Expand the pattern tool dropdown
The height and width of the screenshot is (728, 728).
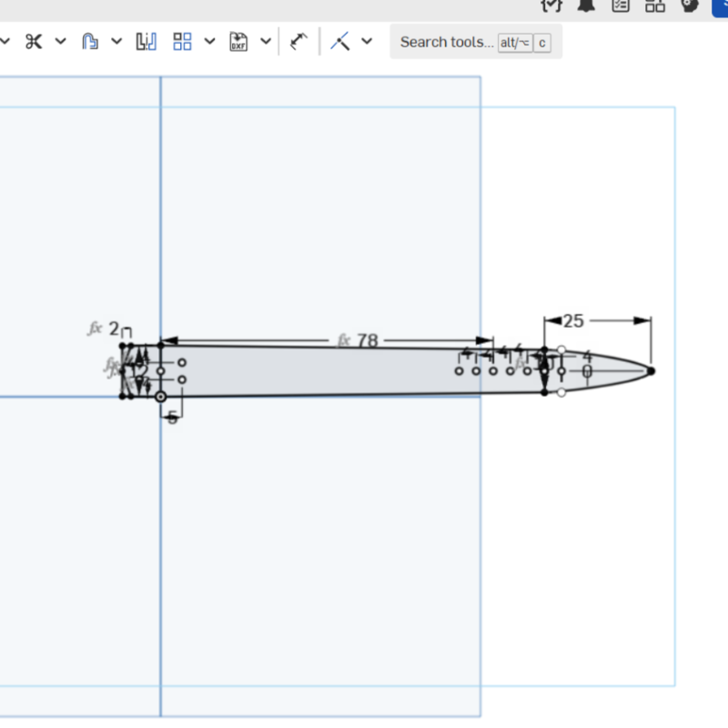pyautogui.click(x=210, y=41)
